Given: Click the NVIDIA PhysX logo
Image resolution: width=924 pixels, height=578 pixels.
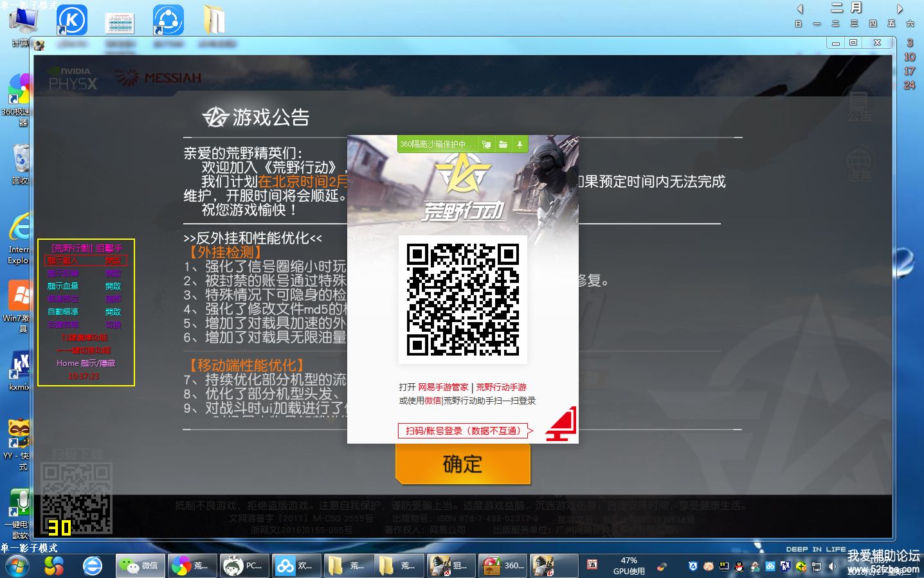Looking at the screenshot, I should (x=73, y=78).
